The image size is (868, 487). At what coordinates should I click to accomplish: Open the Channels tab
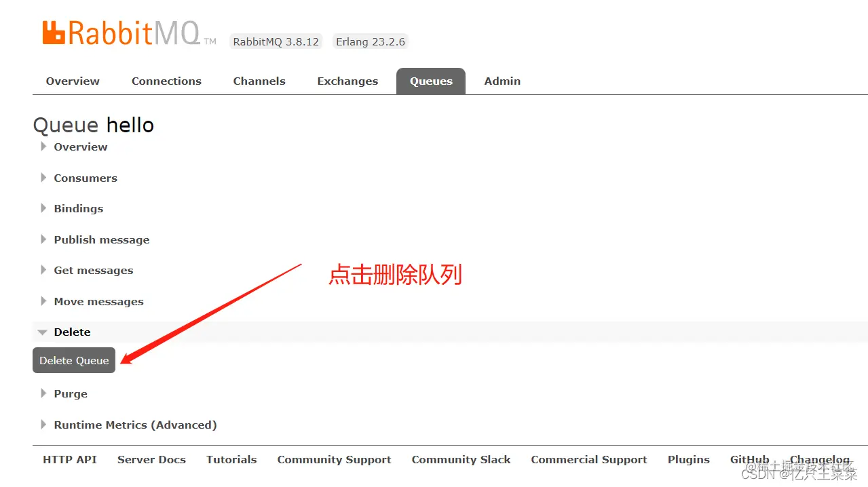point(259,81)
